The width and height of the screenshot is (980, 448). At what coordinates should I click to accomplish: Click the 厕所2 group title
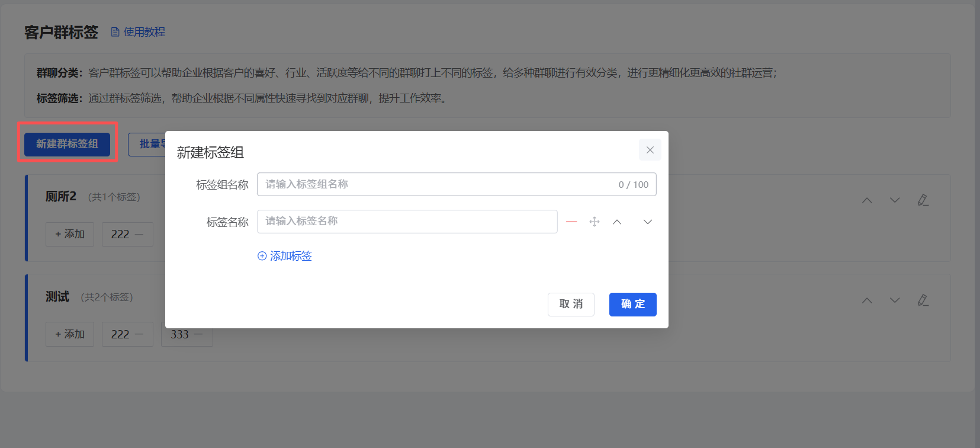[x=61, y=197]
